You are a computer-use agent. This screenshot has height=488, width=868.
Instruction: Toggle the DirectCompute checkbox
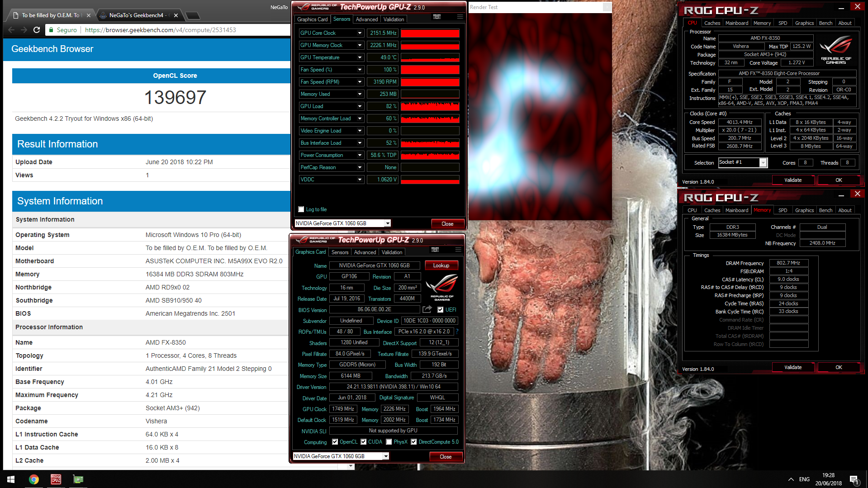pos(413,442)
